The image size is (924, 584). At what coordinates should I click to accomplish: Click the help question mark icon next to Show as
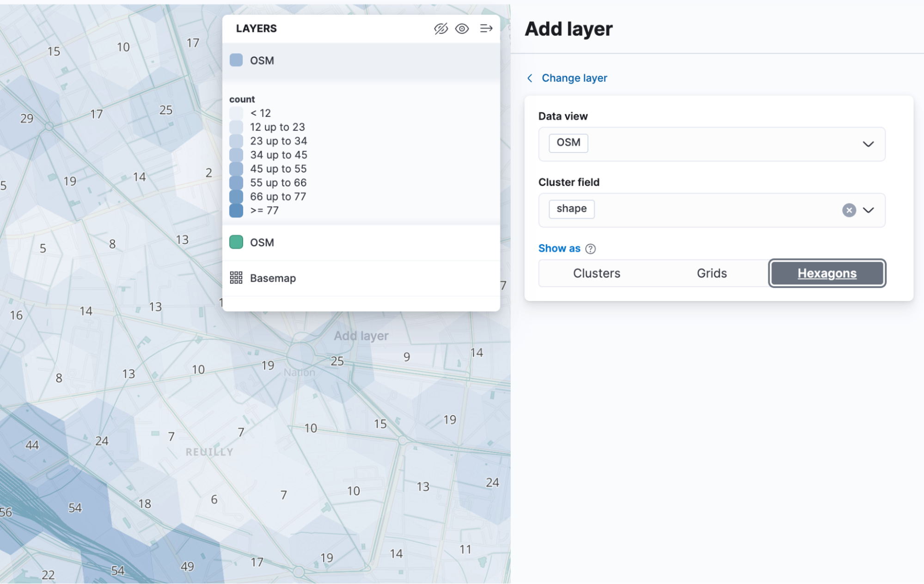[x=590, y=248]
